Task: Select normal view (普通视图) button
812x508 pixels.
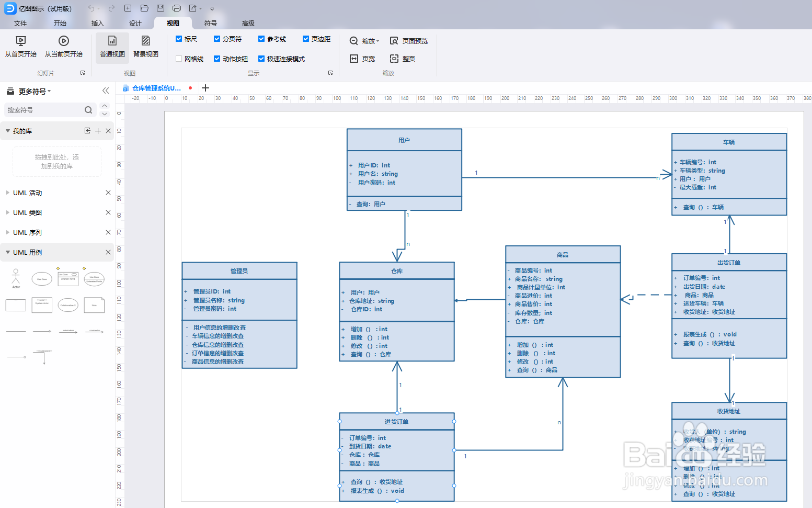Action: point(112,47)
